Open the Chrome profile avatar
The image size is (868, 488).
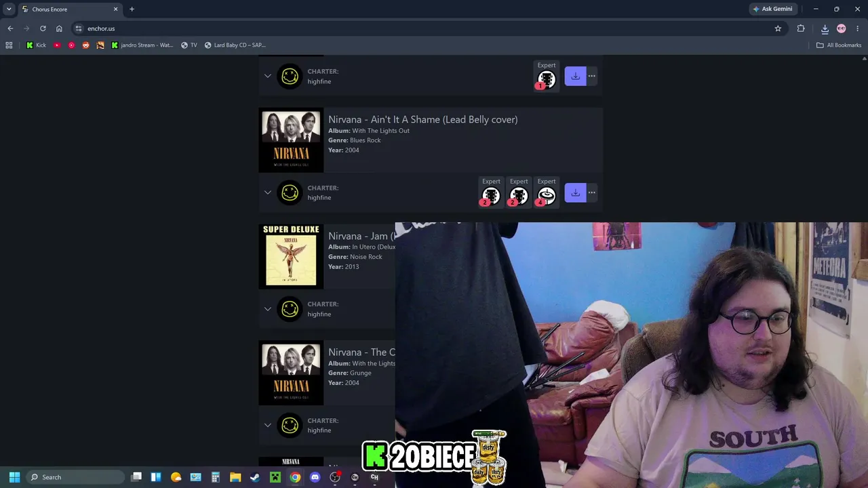(x=842, y=28)
